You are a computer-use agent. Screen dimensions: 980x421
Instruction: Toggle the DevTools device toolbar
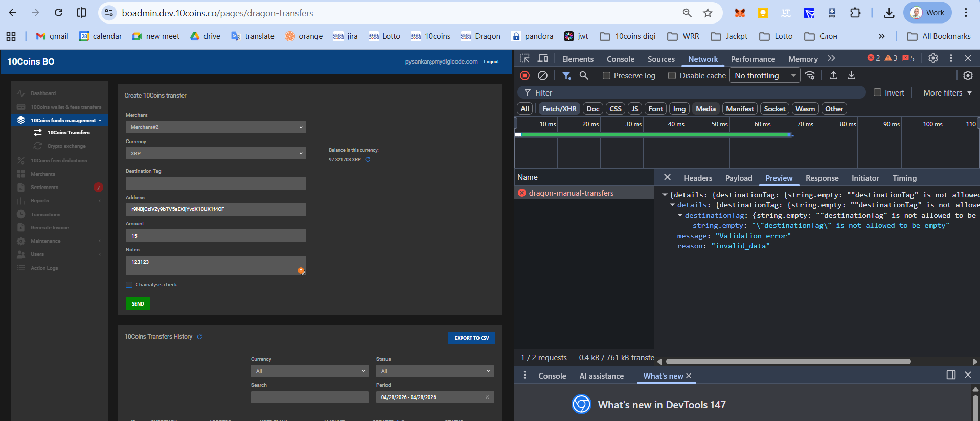coord(543,58)
